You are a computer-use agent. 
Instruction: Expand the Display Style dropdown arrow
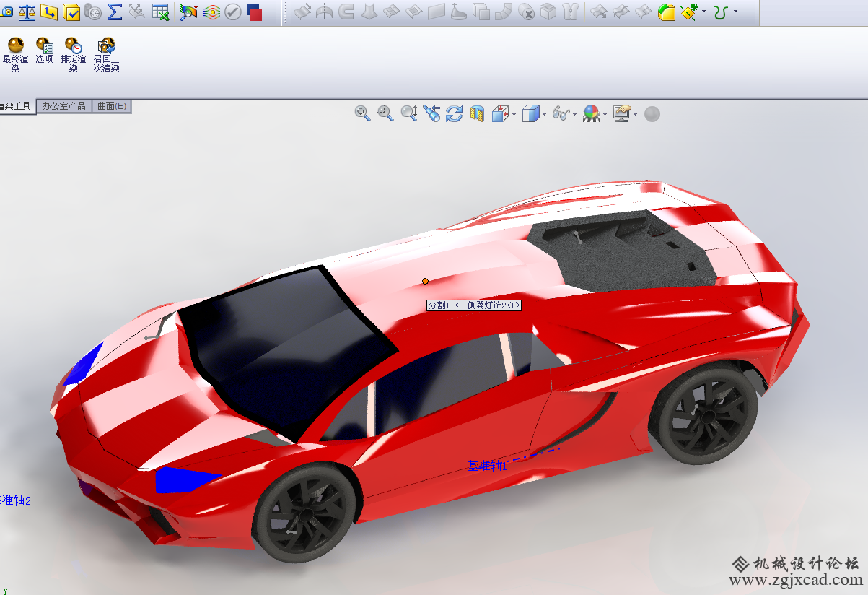pos(544,113)
